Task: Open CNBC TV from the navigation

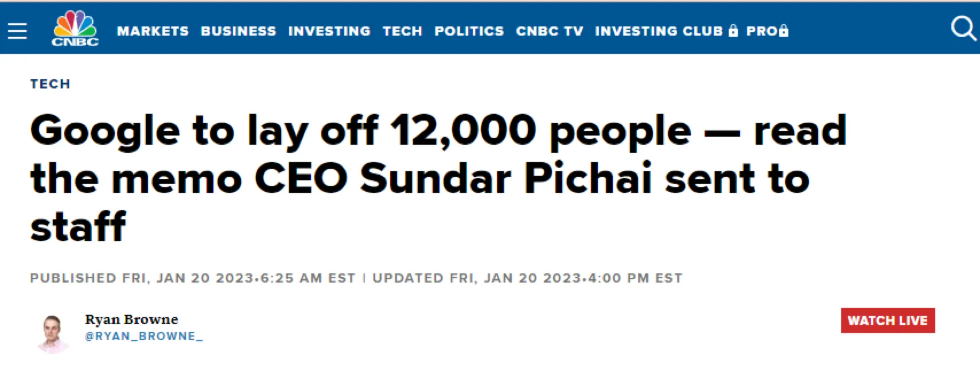Action: point(549,31)
